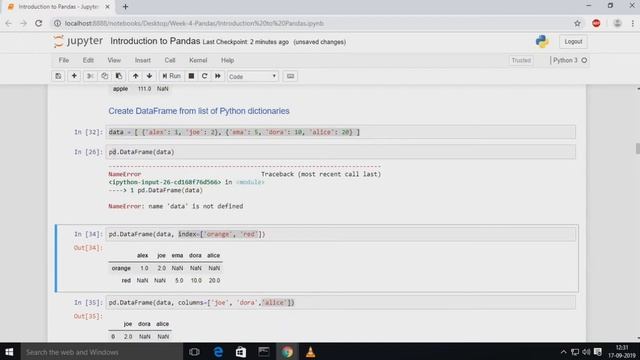The image size is (640, 360).
Task: Click the dora column header in Out[35]
Action: (x=144, y=324)
